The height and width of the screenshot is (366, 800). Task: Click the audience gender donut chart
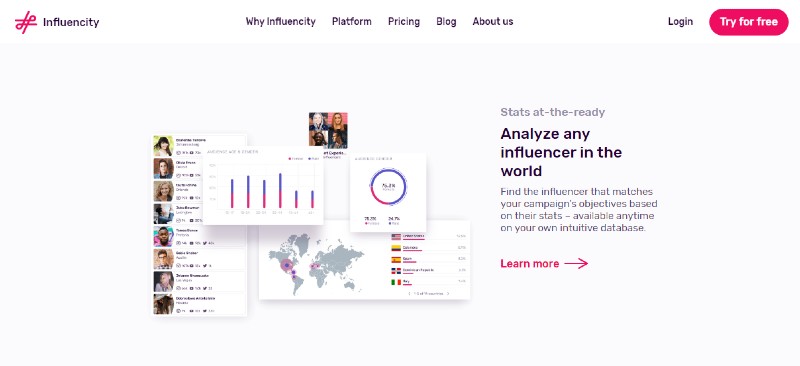[388, 187]
